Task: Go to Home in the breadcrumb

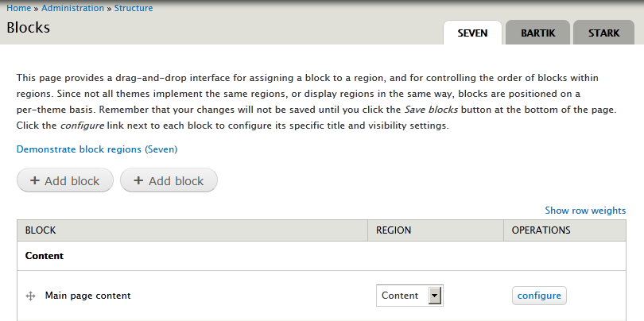Action: point(18,8)
